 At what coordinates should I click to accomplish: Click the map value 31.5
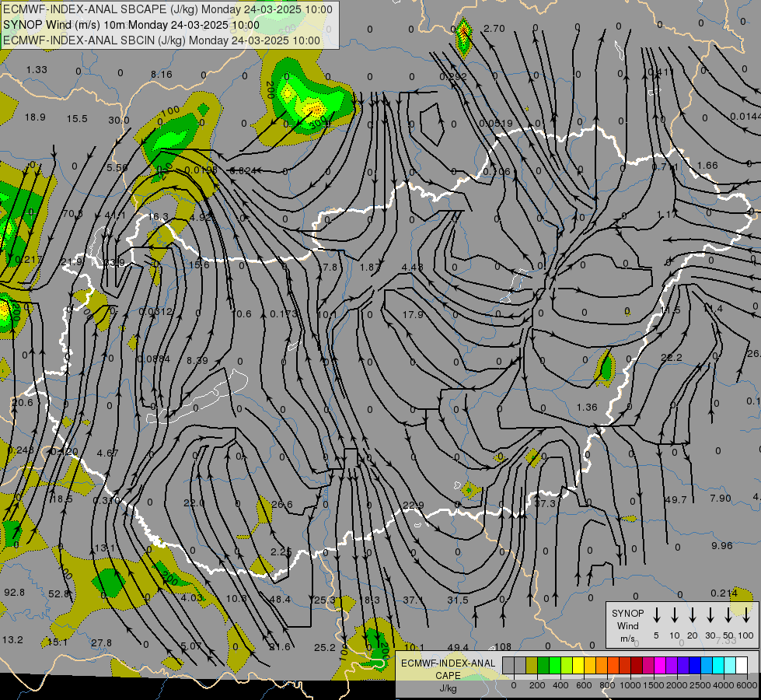tap(458, 600)
